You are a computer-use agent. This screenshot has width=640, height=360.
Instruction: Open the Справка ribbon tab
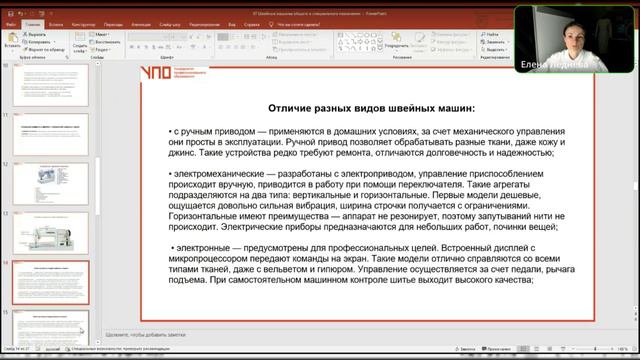coord(252,24)
